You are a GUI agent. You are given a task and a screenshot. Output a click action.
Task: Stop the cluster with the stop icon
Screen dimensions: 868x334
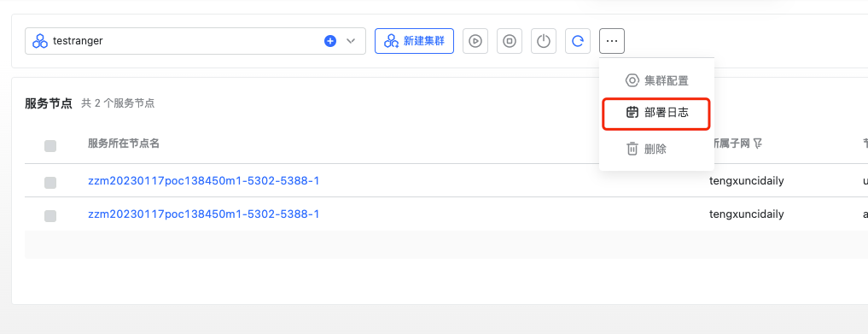click(x=510, y=41)
